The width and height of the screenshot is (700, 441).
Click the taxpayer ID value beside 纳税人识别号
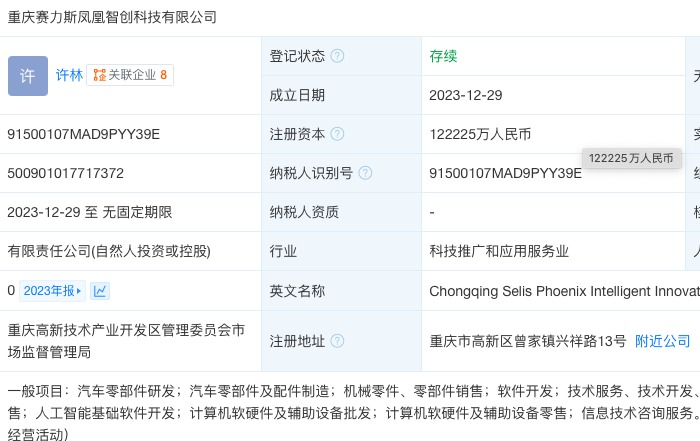pos(505,173)
